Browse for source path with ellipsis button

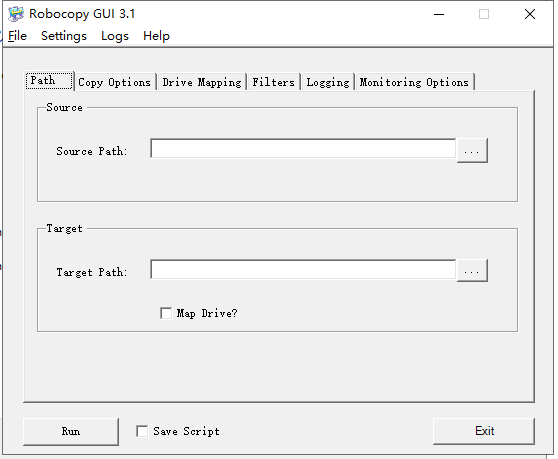472,151
